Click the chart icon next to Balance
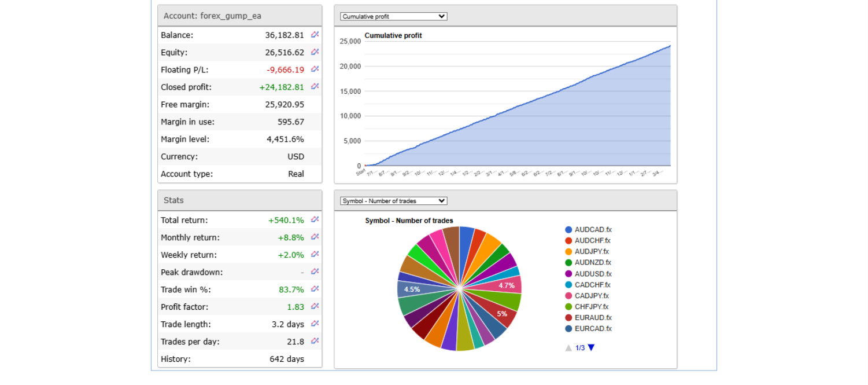The image size is (868, 385). click(315, 35)
